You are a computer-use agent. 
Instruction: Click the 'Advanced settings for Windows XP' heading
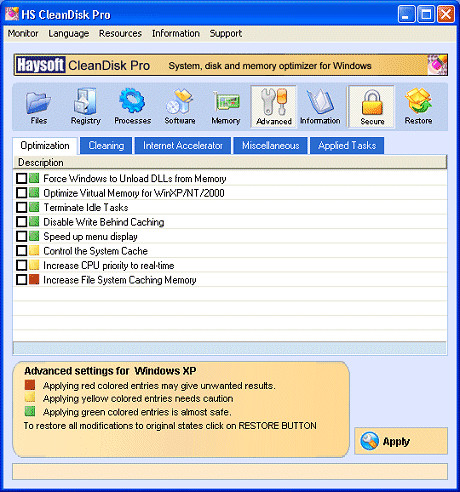coord(110,371)
